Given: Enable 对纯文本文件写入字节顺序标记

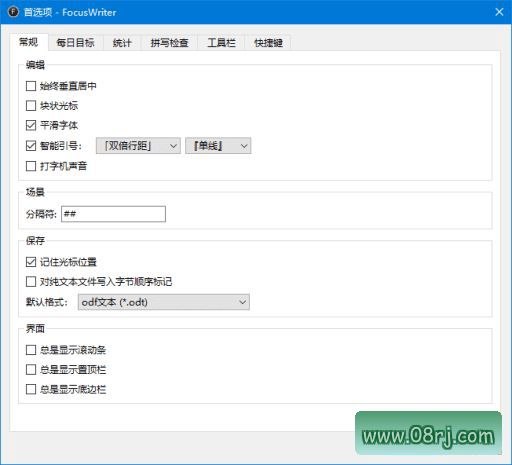Looking at the screenshot, I should (31, 282).
